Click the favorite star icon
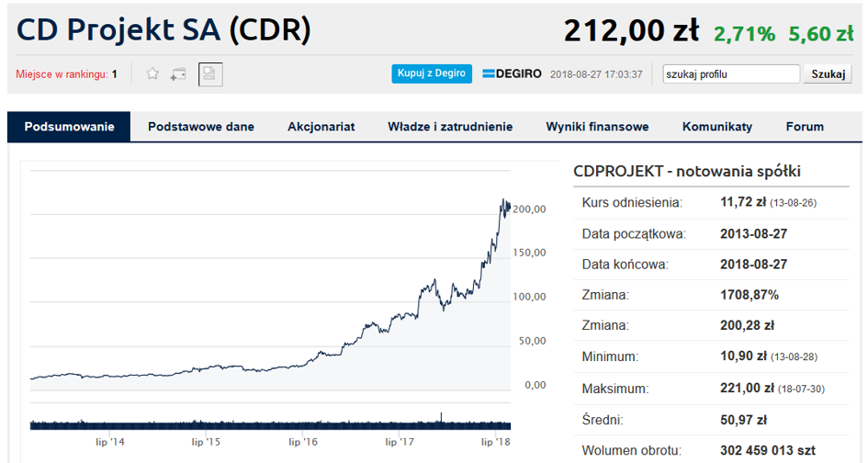The width and height of the screenshot is (868, 463). tap(153, 73)
